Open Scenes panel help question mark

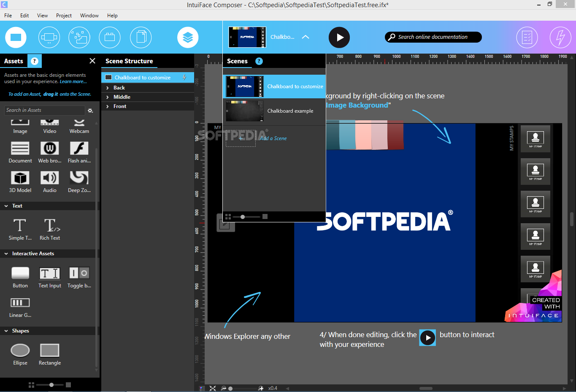pyautogui.click(x=259, y=61)
